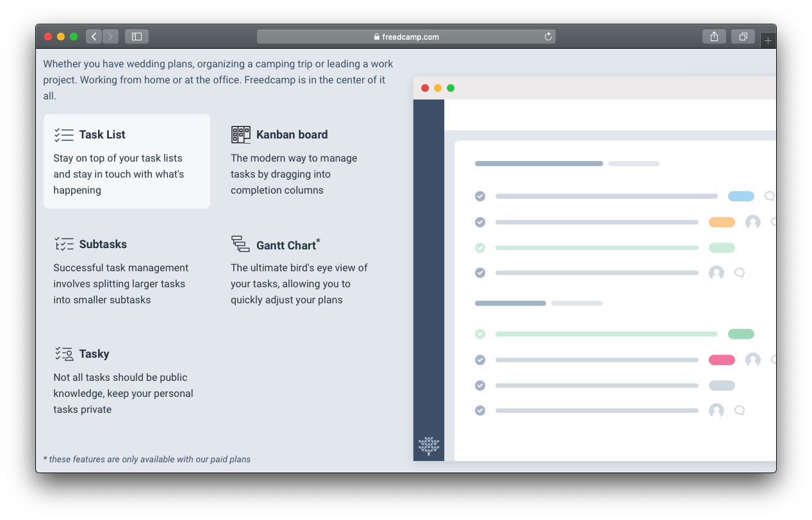Click the Task List checklist icon
The height and width of the screenshot is (520, 812).
tap(64, 135)
